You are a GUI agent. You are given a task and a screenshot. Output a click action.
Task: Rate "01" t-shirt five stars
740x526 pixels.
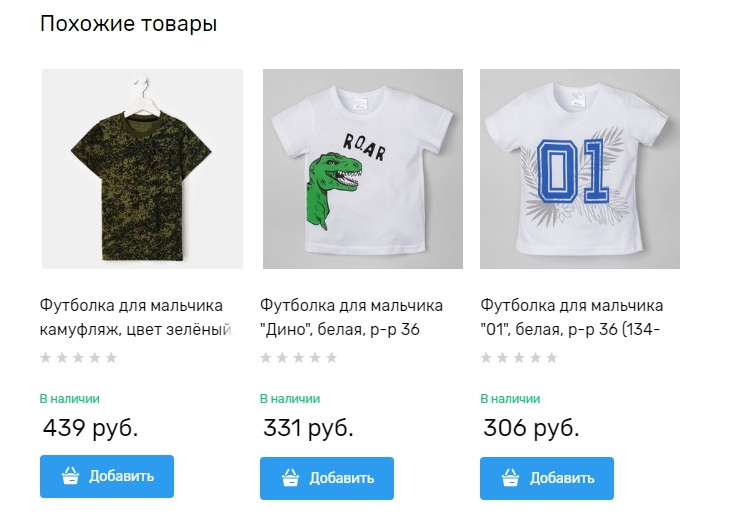coord(551,358)
